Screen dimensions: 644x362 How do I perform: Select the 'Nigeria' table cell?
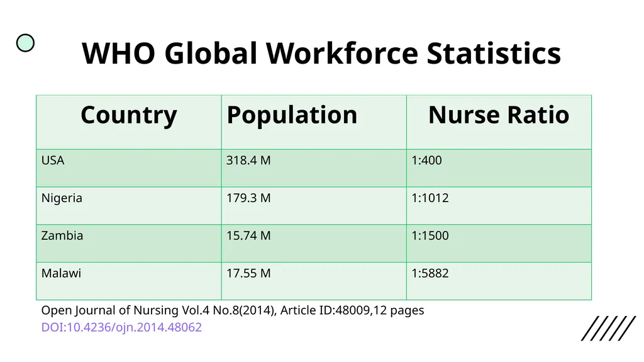pos(129,206)
